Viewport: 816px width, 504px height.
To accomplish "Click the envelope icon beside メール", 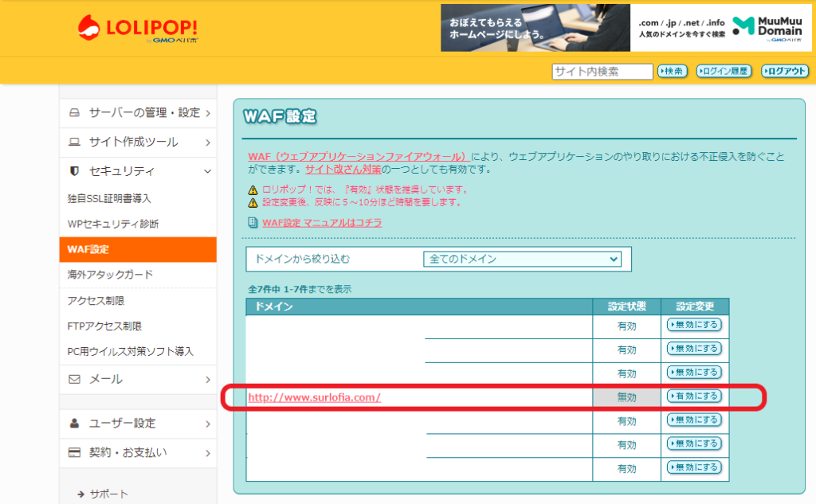I will click(x=75, y=379).
